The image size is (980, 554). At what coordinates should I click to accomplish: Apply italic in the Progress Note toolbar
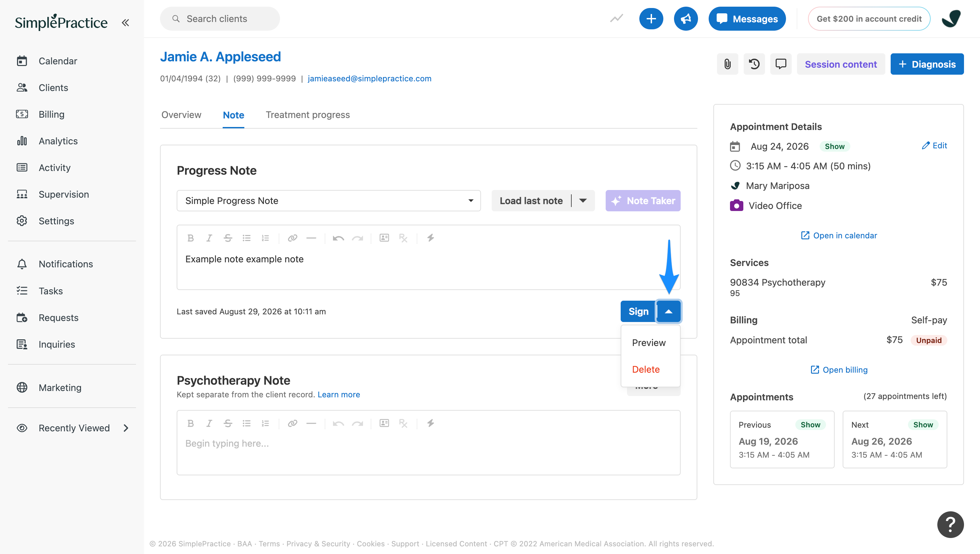[x=209, y=238]
